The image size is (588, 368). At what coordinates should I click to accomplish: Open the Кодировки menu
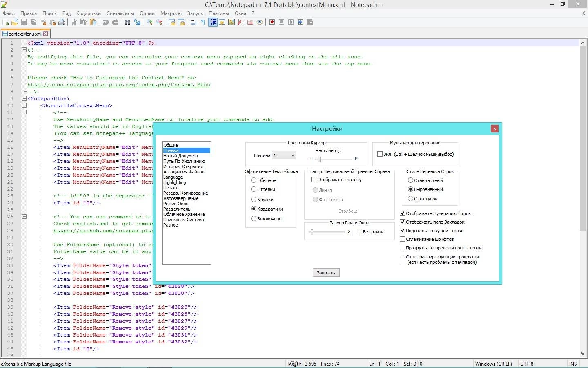pos(88,13)
